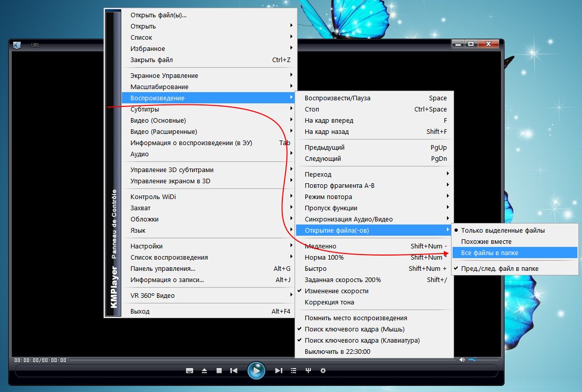This screenshot has width=582, height=392.
Task: Mute audio with the speaker icon
Action: pyautogui.click(x=462, y=359)
